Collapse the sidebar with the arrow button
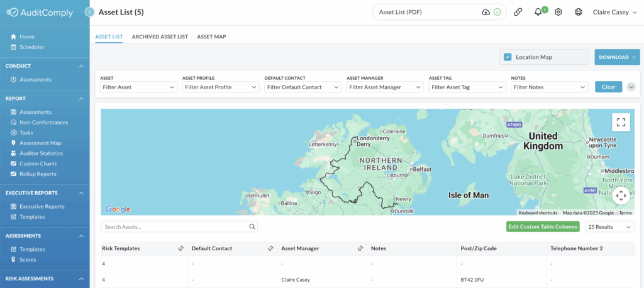Image resolution: width=644 pixels, height=288 pixels. point(90,12)
